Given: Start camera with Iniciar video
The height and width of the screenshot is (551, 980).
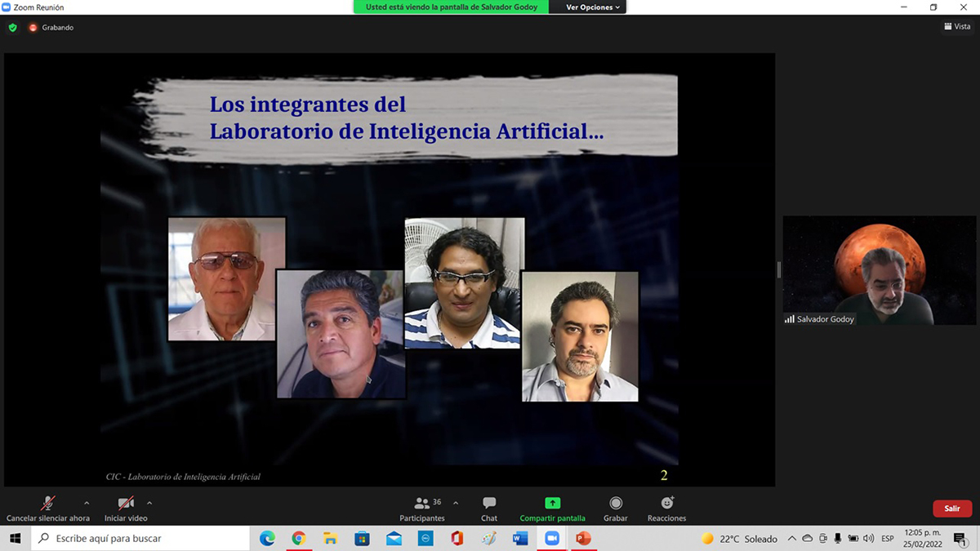Looking at the screenshot, I should pyautogui.click(x=126, y=509).
